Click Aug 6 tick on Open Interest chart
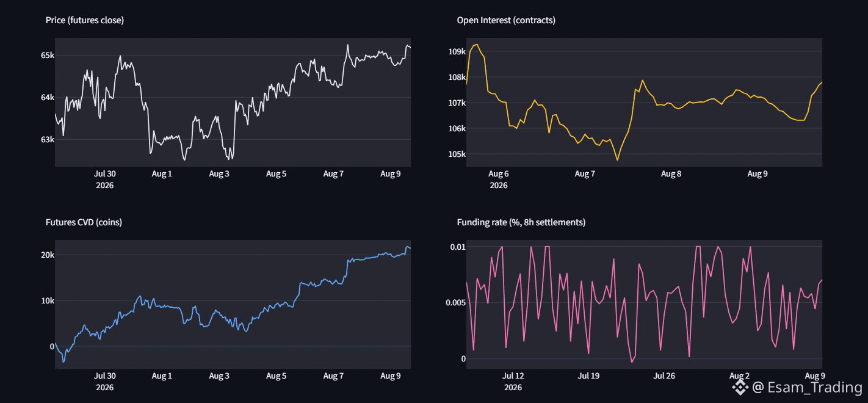The image size is (868, 403). click(x=499, y=174)
